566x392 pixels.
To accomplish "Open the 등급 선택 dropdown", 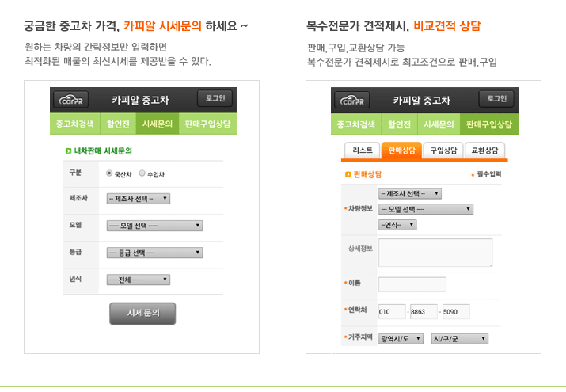I will [154, 253].
